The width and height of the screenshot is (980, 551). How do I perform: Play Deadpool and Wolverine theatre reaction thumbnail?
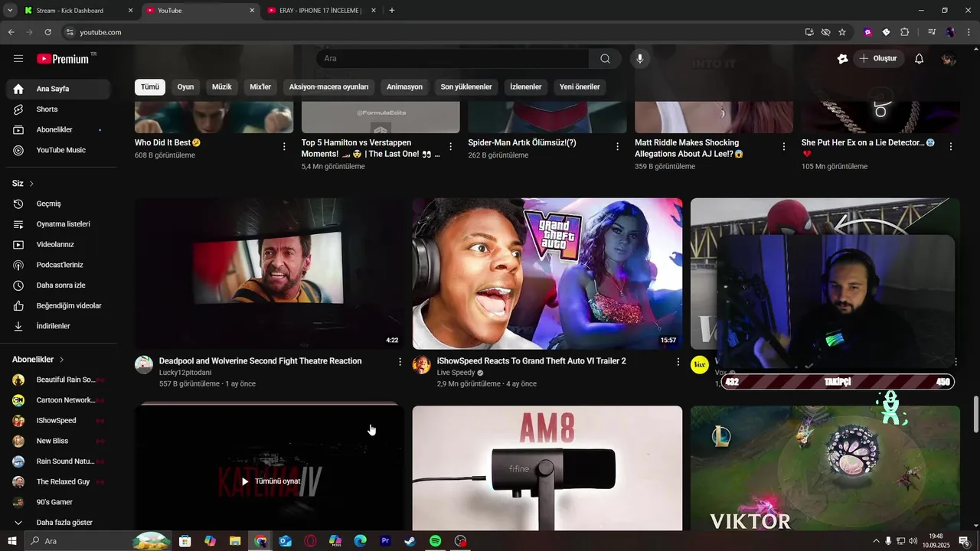[269, 274]
